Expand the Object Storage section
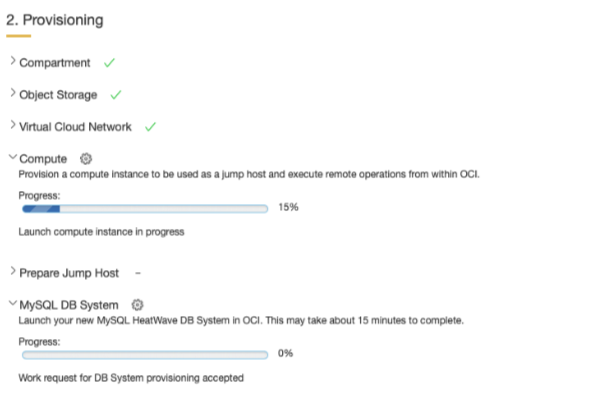Screen dimensions: 602x400 click(12, 95)
